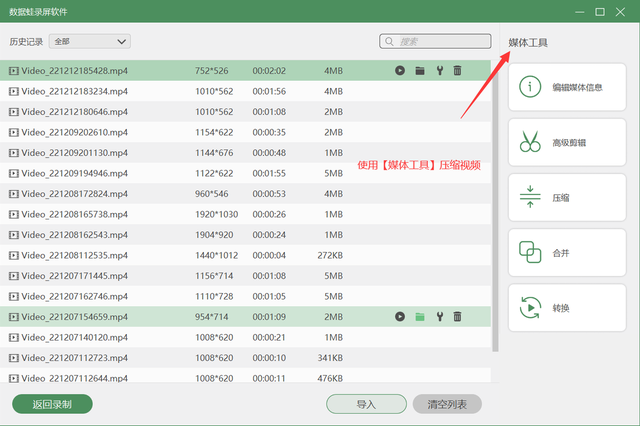
Task: Play Video_221212185428.mp4 with the play icon
Action: click(x=400, y=71)
